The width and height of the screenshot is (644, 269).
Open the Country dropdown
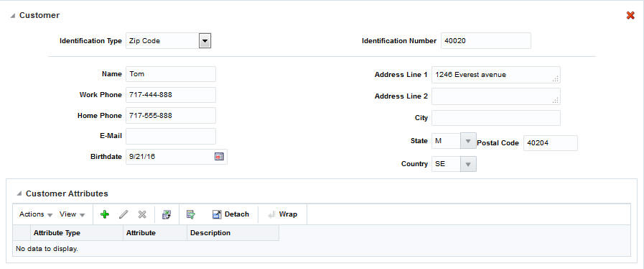468,164
